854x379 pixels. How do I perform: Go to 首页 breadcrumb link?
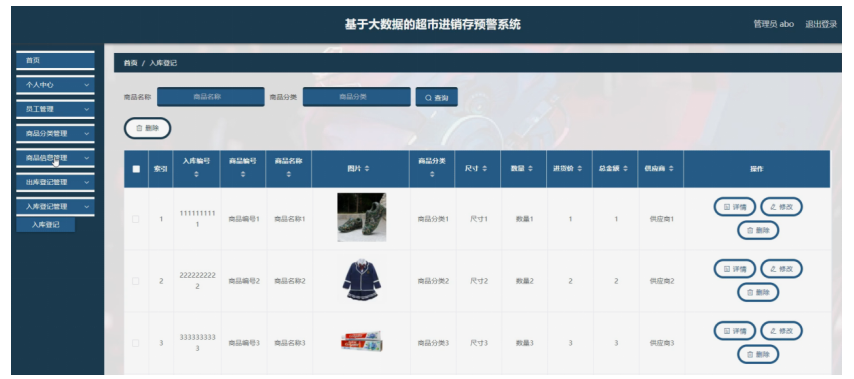[130, 63]
